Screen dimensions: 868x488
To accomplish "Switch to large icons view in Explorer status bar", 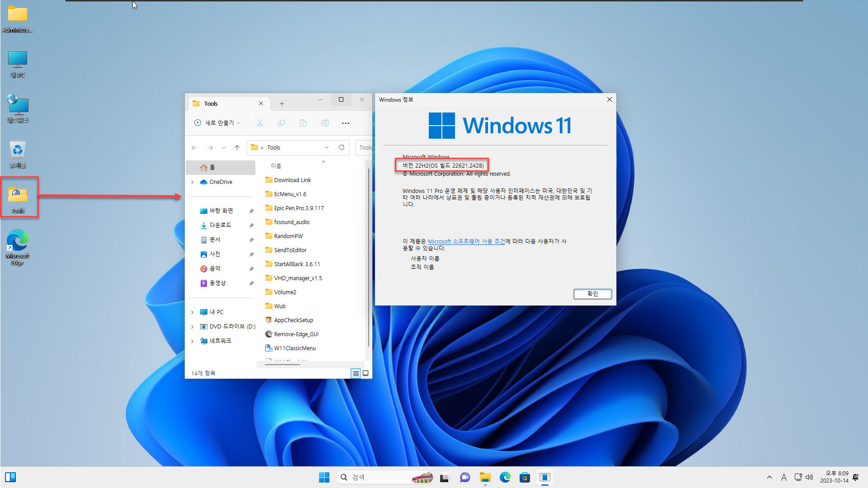I will point(366,373).
